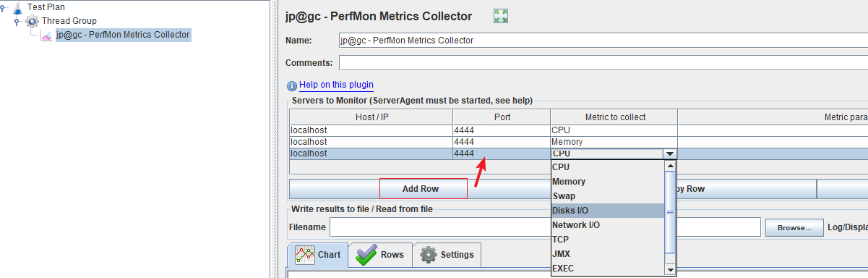The image size is (868, 278).
Task: Click the localhost cell in the Memory row
Action: click(x=371, y=142)
